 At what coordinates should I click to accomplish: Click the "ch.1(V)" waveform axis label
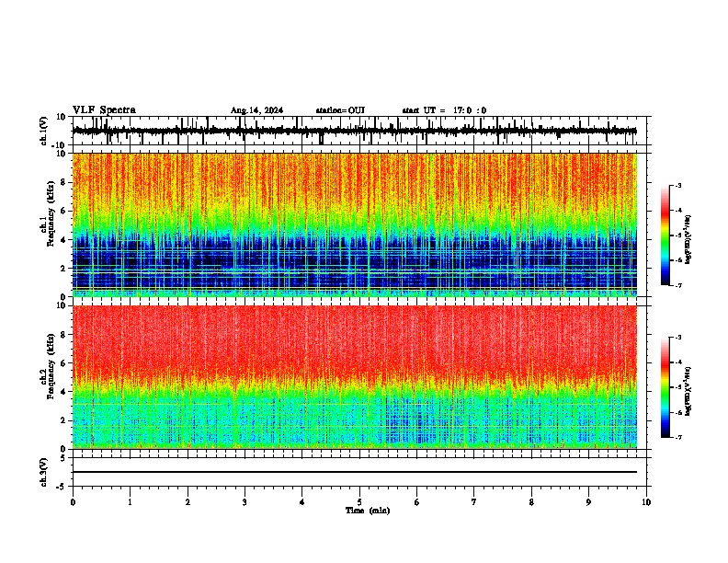coord(44,131)
